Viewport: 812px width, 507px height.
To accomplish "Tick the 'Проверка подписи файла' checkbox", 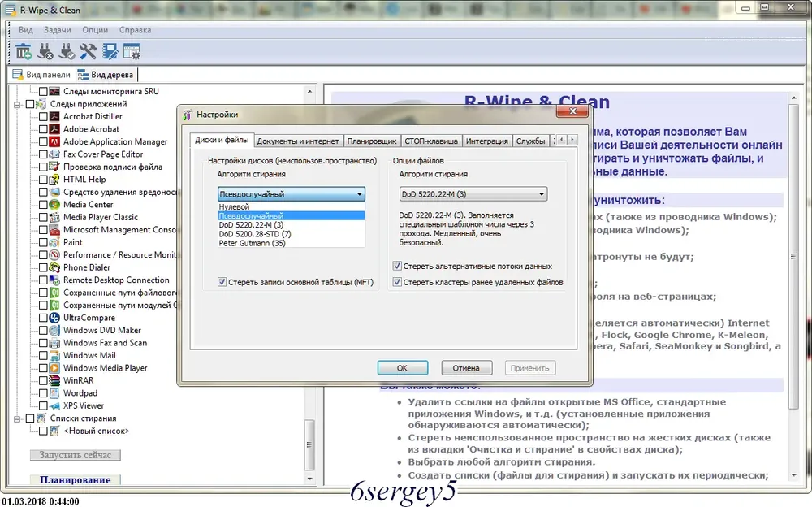I will point(44,167).
